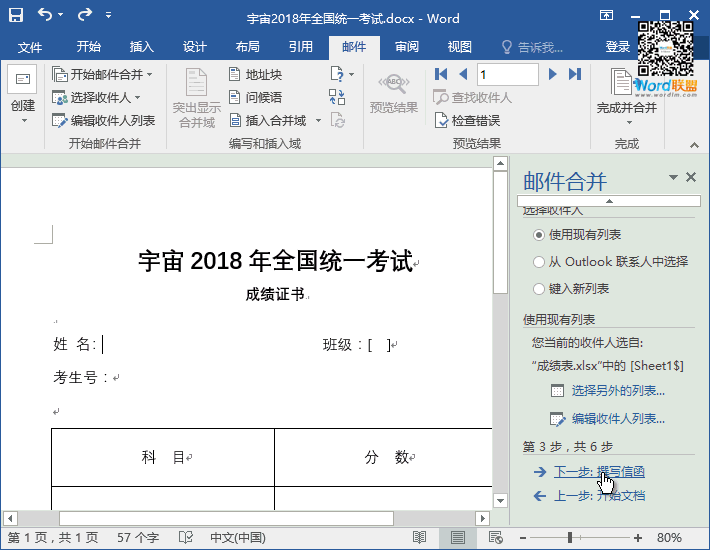The image size is (710, 550).
Task: Click the 第 1 页, 共 1 页 page indicator
Action: 53,538
